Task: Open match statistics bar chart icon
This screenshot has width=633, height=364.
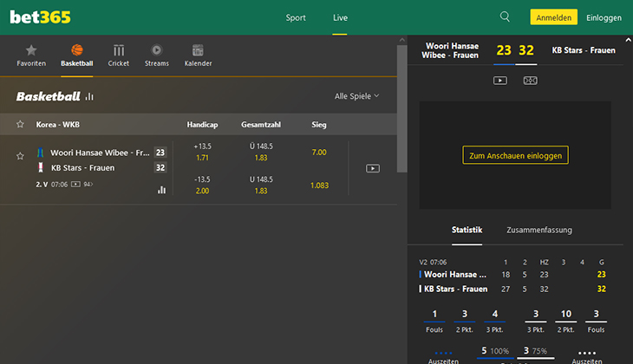Action: pyautogui.click(x=161, y=190)
